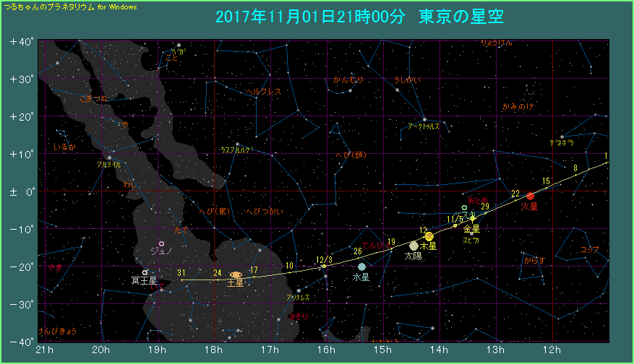Click the 12/3 date marker on the ecliptic path
634x364 pixels.
[324, 260]
